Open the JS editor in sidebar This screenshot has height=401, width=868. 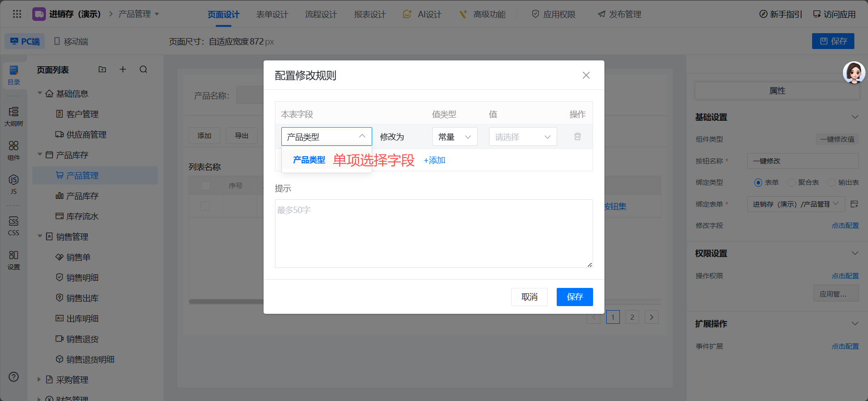(14, 184)
